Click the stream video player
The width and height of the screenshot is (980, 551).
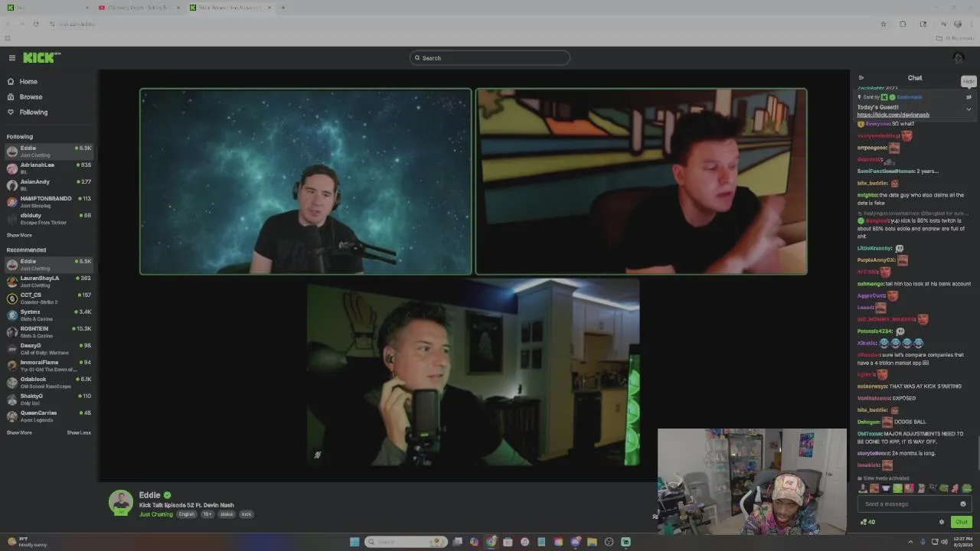point(473,275)
